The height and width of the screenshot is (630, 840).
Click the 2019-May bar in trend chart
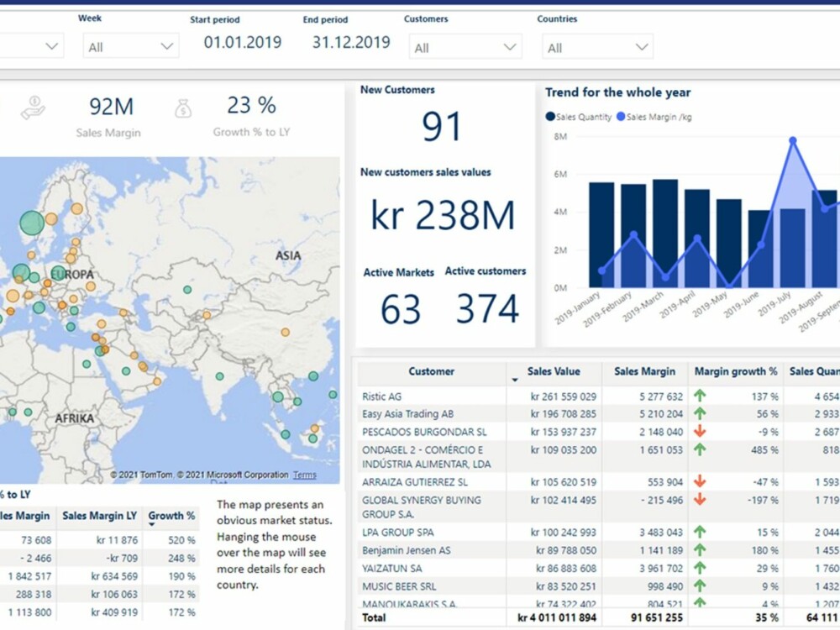tap(728, 244)
